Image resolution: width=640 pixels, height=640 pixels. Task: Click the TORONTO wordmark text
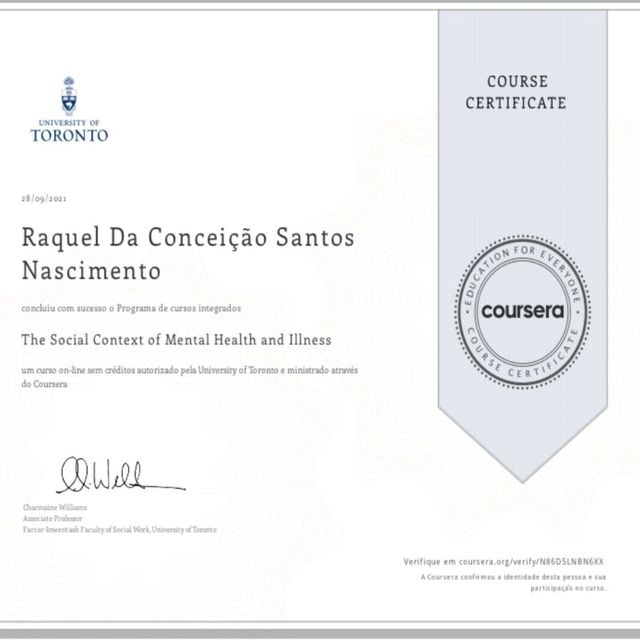coord(69,136)
